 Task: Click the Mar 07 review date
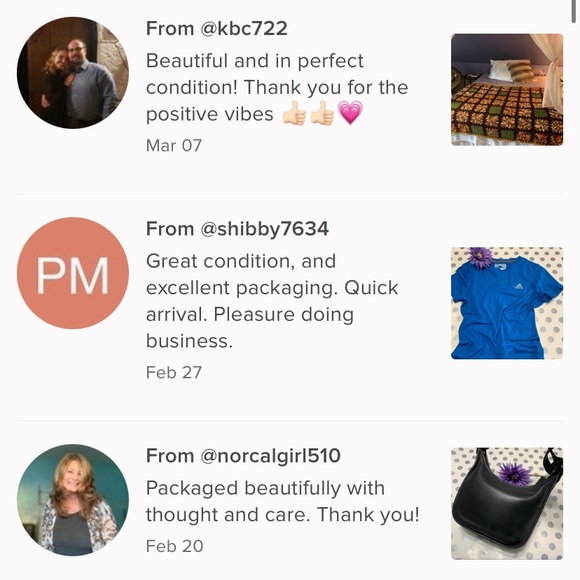[x=174, y=145]
